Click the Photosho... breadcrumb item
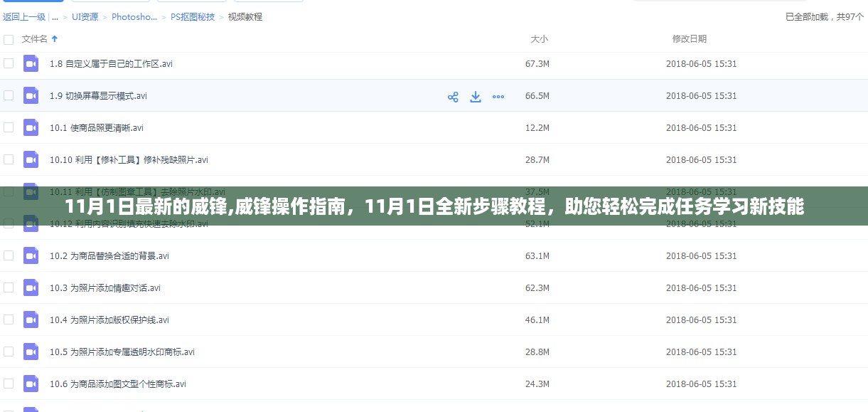 coord(134,16)
